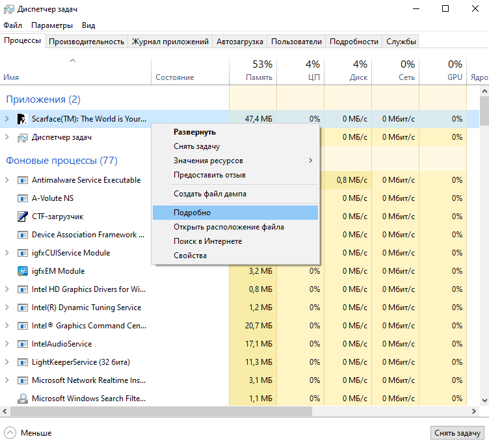Switch to the Подробности tab

click(354, 42)
